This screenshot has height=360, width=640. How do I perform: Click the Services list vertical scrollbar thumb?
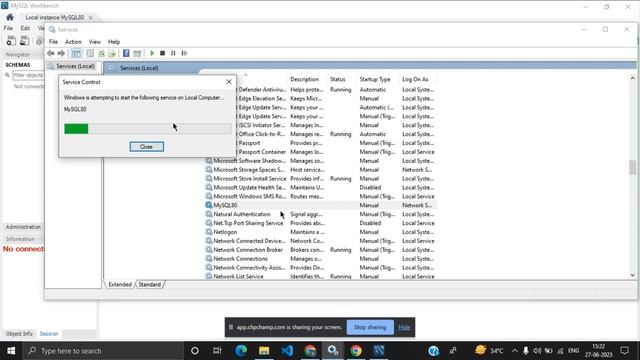(632, 167)
